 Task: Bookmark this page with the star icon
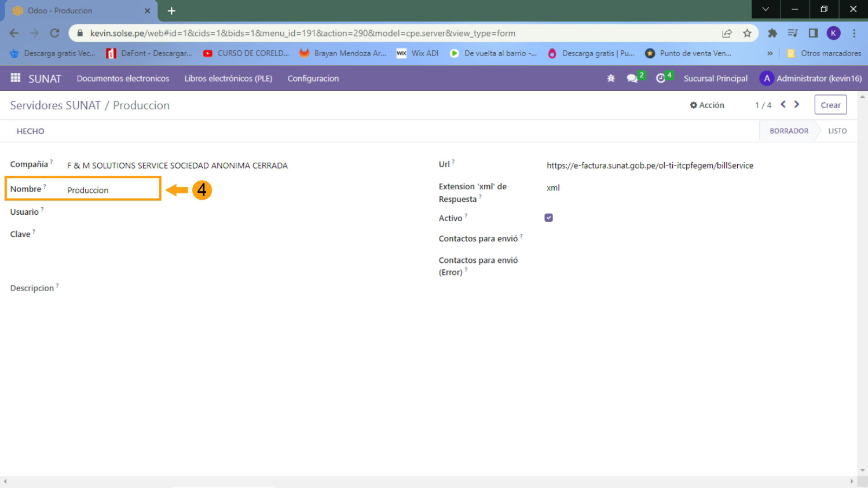pos(747,34)
